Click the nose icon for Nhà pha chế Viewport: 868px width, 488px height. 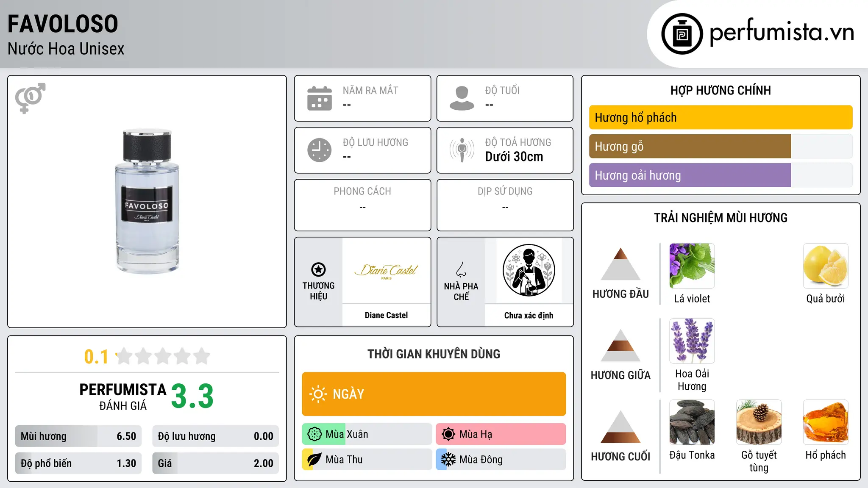pyautogui.click(x=461, y=269)
